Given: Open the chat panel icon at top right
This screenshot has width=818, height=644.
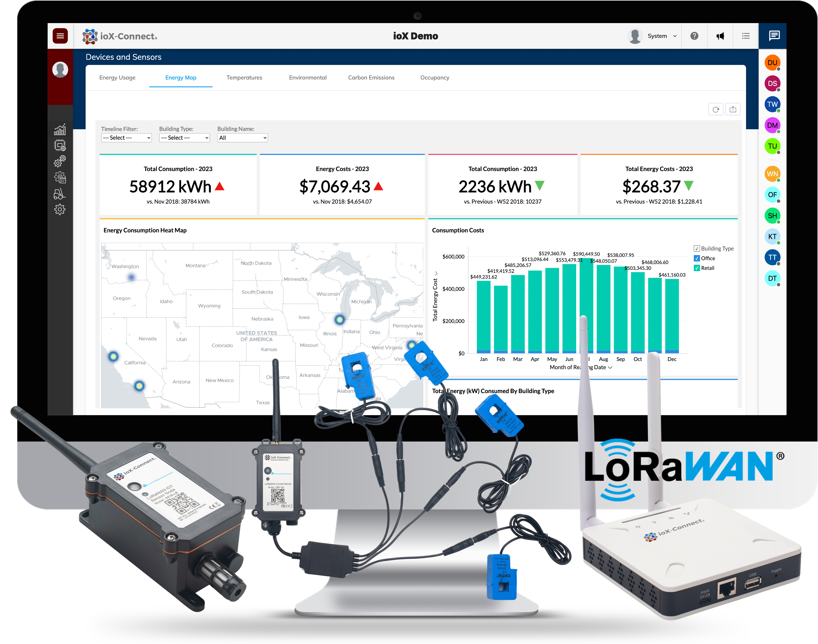Looking at the screenshot, I should [x=775, y=35].
